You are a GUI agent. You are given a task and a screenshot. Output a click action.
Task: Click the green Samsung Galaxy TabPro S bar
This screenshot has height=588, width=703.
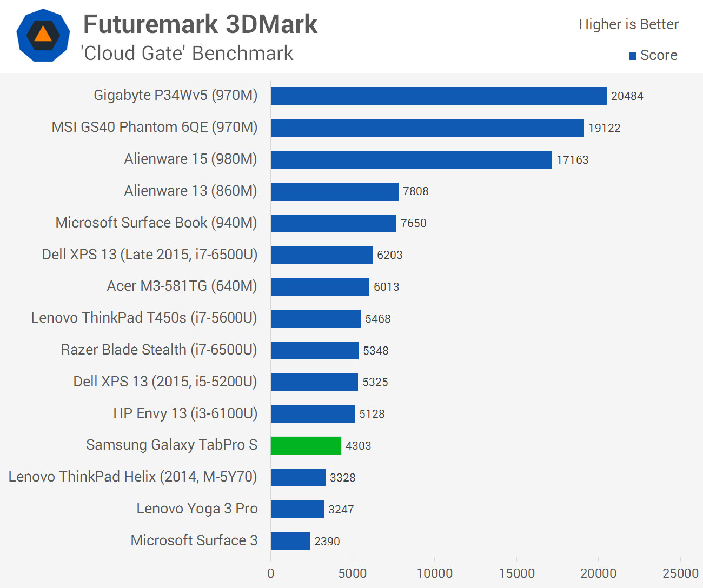(306, 445)
